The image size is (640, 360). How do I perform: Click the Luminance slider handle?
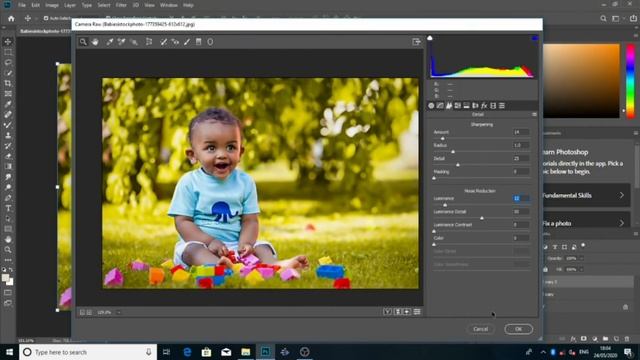click(x=445, y=205)
